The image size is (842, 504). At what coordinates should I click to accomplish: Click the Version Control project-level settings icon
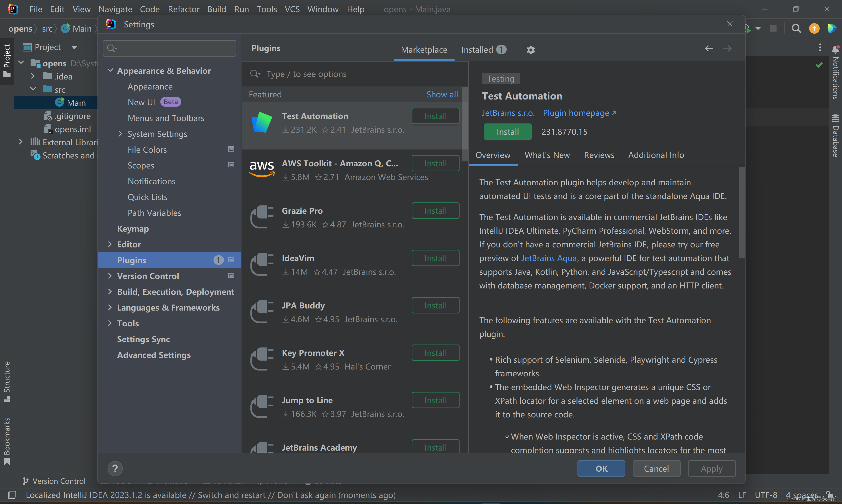231,276
